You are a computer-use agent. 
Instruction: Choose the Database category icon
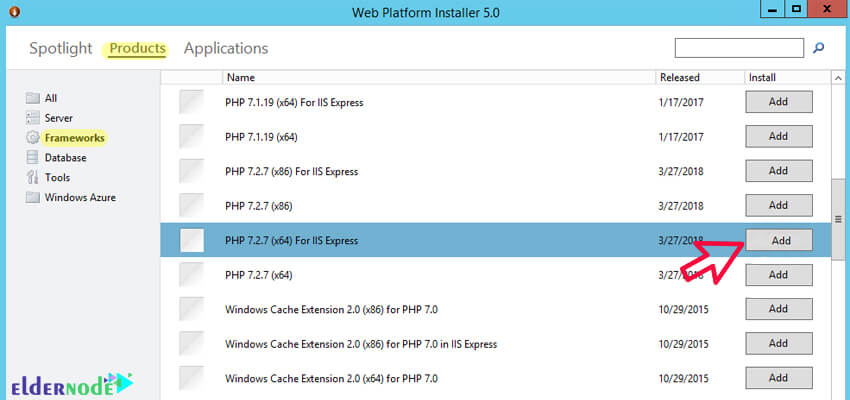(33, 158)
